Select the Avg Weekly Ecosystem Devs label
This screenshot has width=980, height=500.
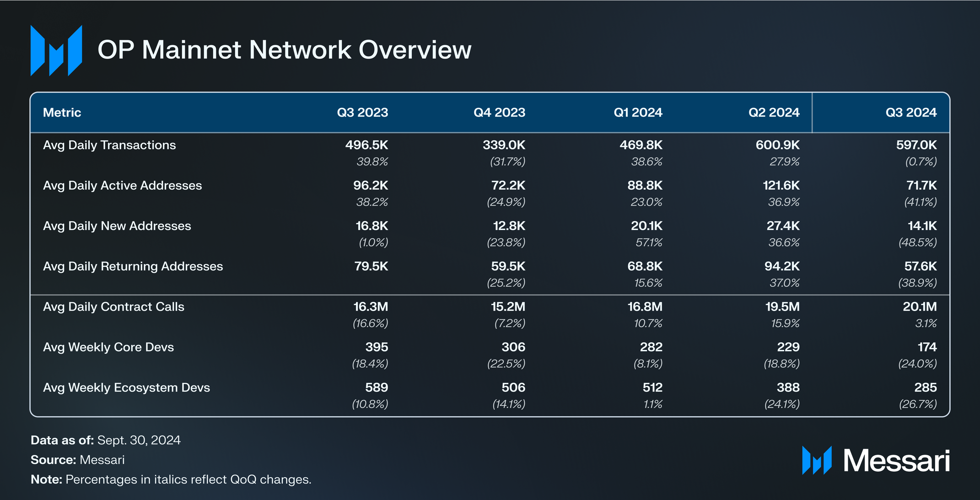[x=126, y=388]
